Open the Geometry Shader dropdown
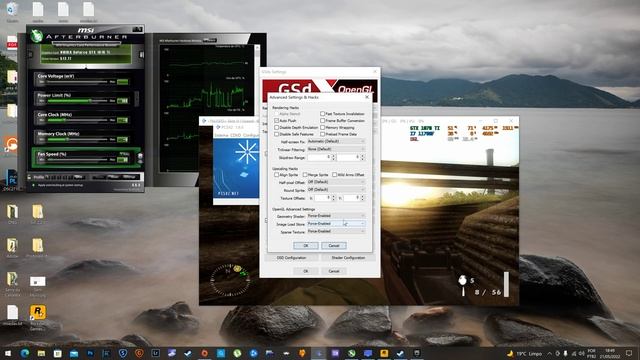The image size is (640, 360). point(336,216)
